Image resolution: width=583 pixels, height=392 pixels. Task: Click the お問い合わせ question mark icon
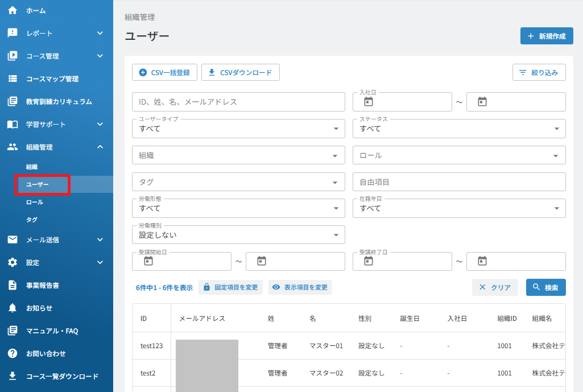13,353
